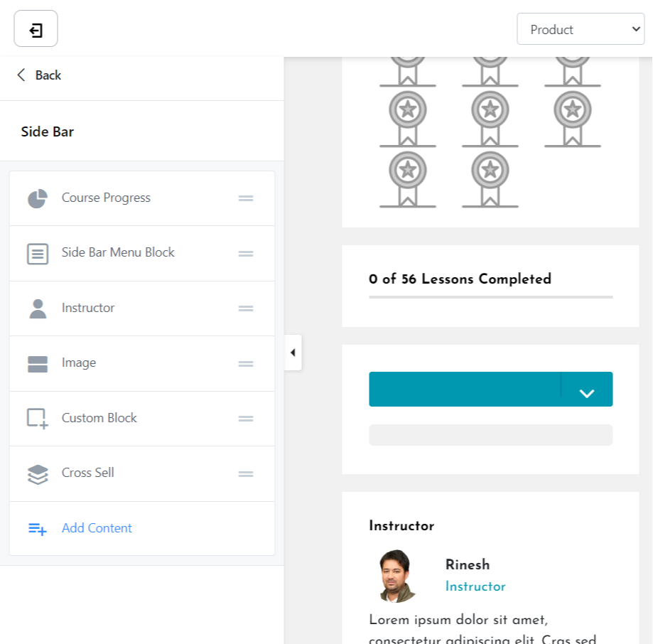This screenshot has height=644, width=653.
Task: Click the Add Content list-plus icon
Action: tap(38, 529)
